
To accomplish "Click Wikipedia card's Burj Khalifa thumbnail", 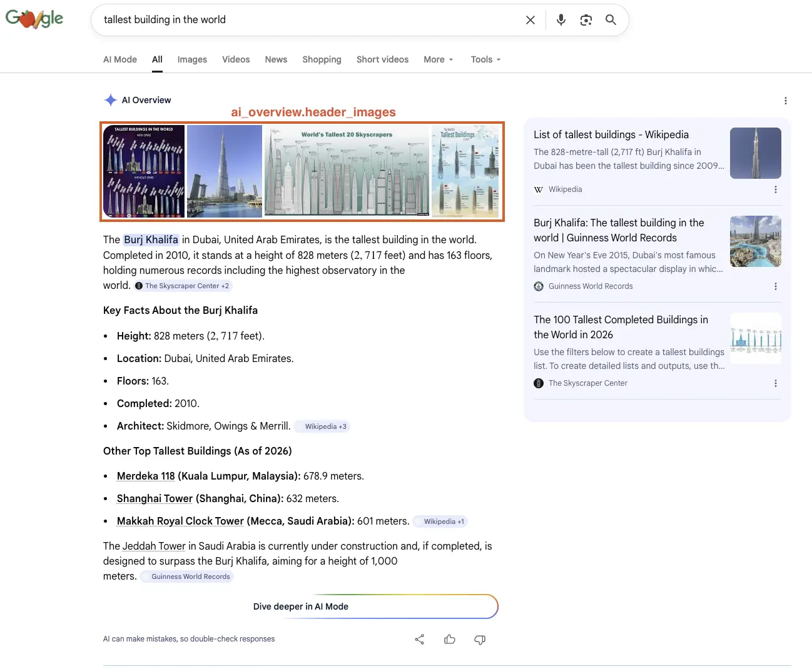I will 756,153.
